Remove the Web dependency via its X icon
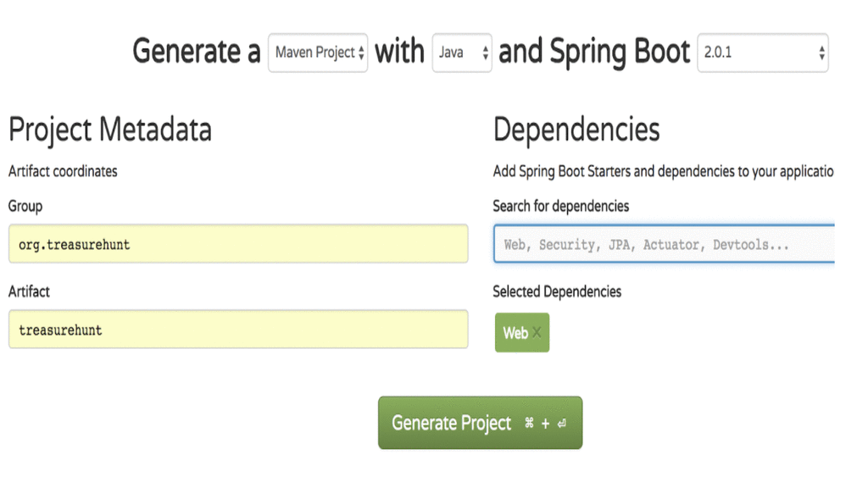This screenshot has width=868, height=488. coord(537,333)
